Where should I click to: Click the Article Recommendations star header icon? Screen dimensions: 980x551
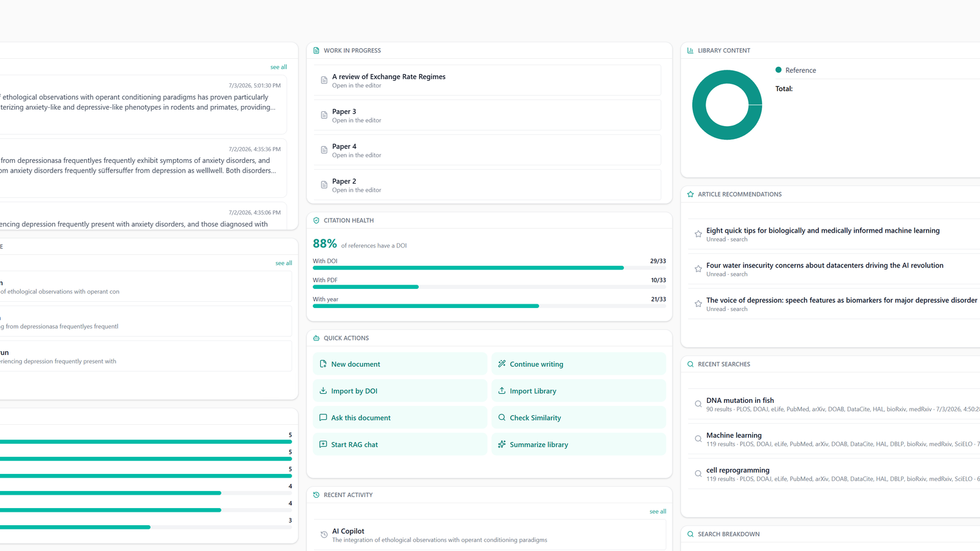pyautogui.click(x=690, y=194)
